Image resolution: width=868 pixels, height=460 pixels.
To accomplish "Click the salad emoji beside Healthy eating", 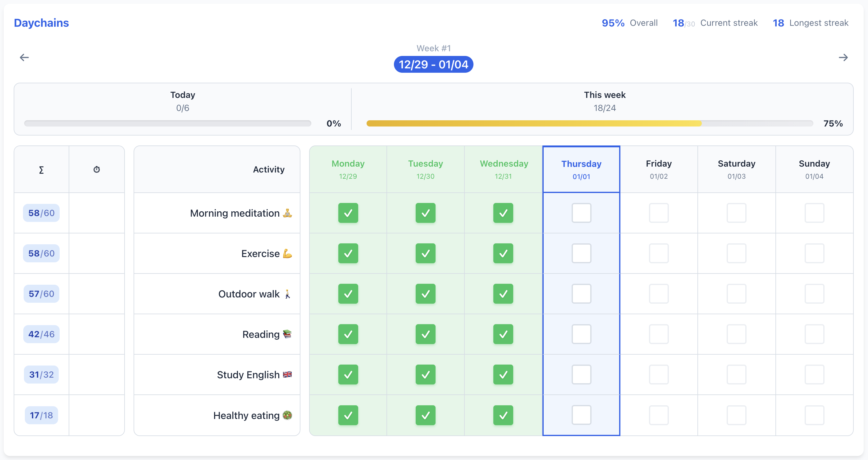I will (287, 415).
